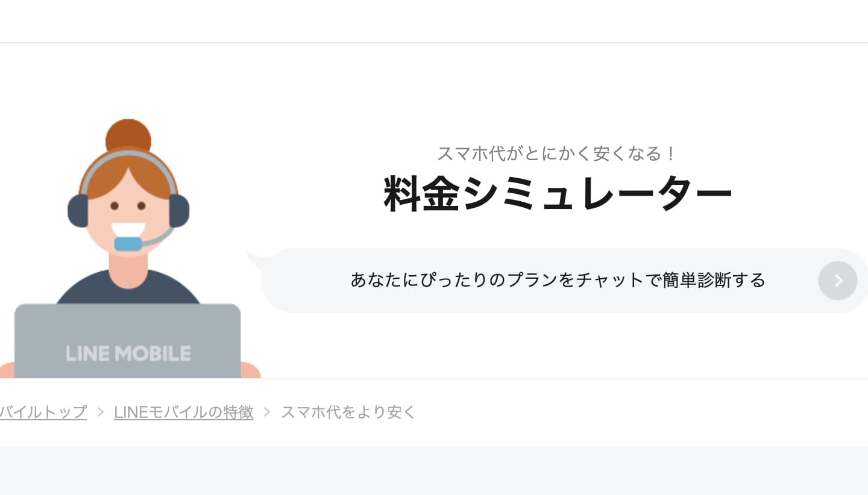Click the mascot's laptop illustration

click(128, 340)
